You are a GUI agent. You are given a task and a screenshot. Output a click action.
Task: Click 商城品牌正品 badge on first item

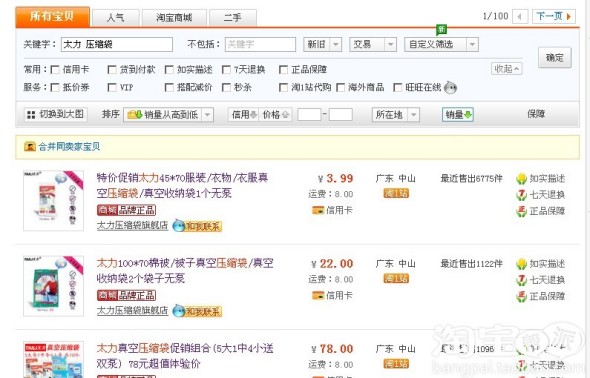(126, 210)
